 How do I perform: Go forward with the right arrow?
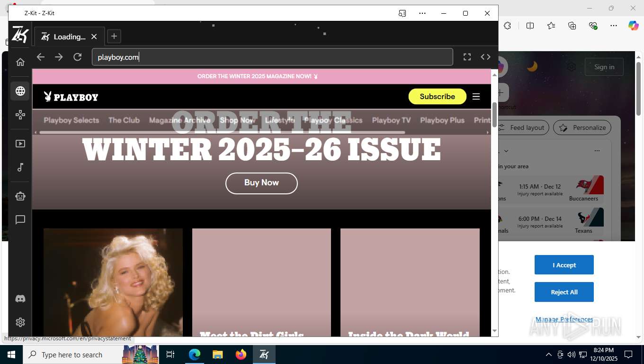pos(59,57)
